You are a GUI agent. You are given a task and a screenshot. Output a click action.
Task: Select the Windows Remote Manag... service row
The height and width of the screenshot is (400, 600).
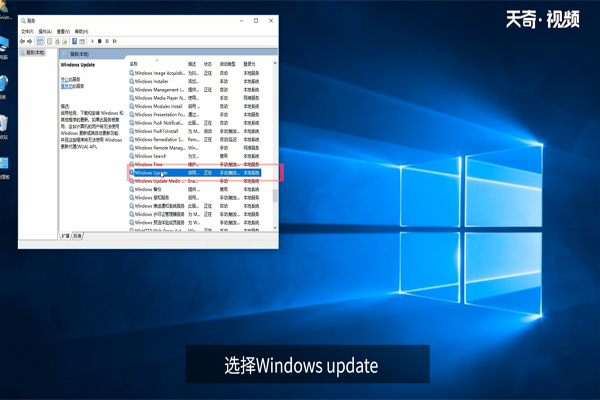(195, 148)
